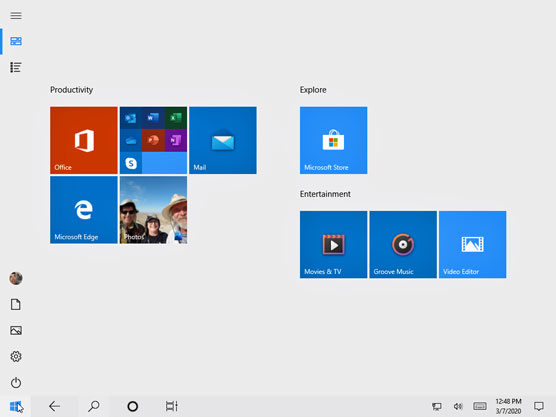Open the Photos live tile
The height and width of the screenshot is (417, 556).
pyautogui.click(x=153, y=210)
